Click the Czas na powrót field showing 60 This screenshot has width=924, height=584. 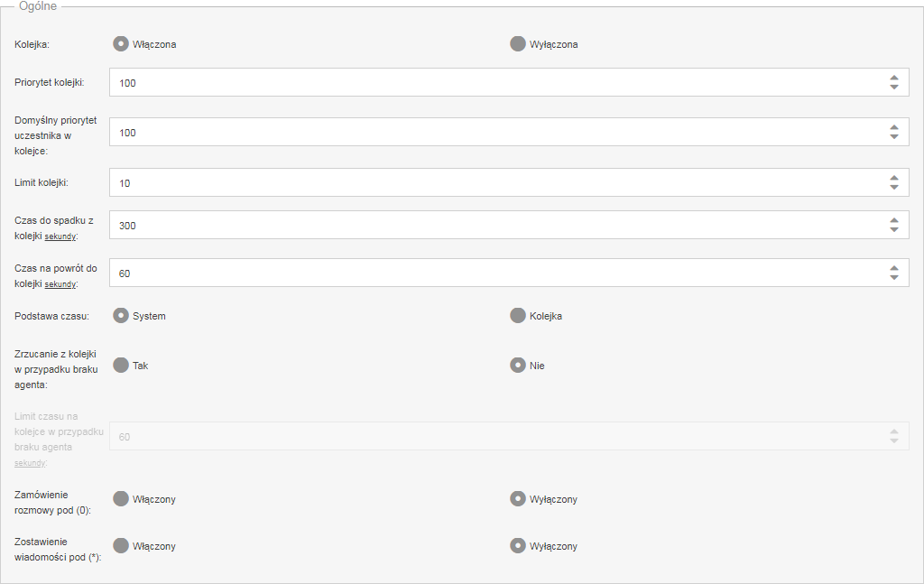pos(509,273)
